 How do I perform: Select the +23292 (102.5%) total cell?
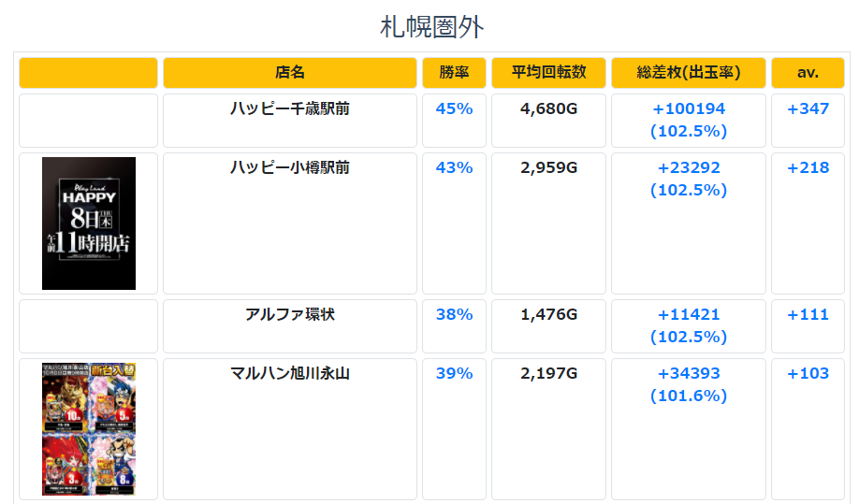tap(689, 223)
